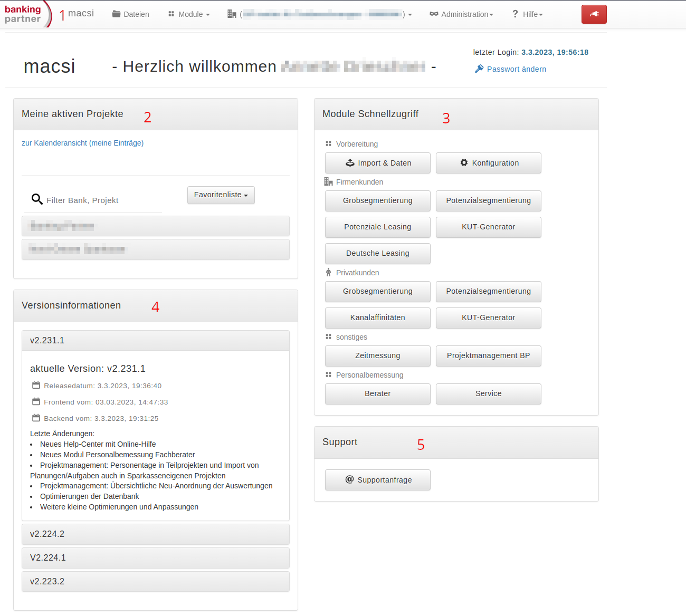The width and height of the screenshot is (686, 616).
Task: Click the grid icon beside Module menu
Action: tap(171, 14)
